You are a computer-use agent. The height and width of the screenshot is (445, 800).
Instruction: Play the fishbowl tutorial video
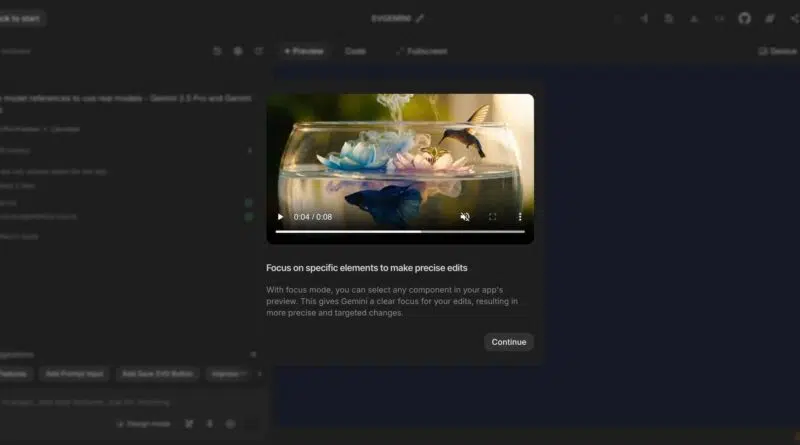tap(280, 217)
